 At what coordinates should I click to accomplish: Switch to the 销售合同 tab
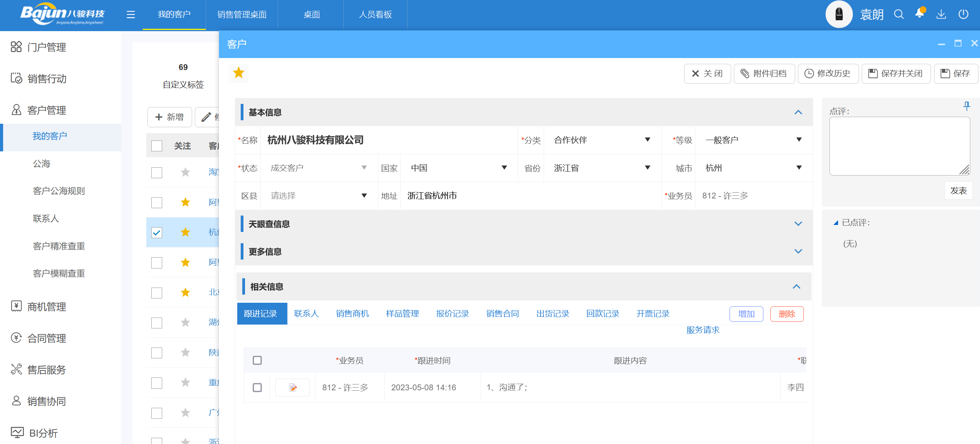(x=502, y=314)
